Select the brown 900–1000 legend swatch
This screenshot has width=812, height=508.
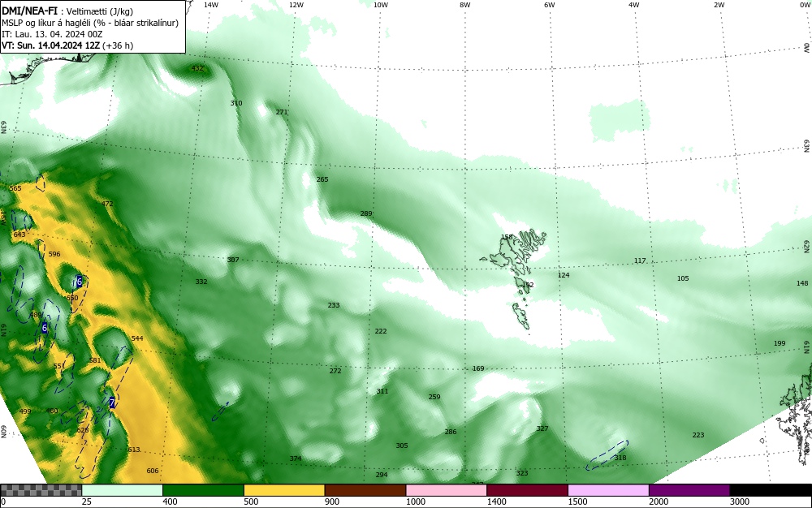365,490
